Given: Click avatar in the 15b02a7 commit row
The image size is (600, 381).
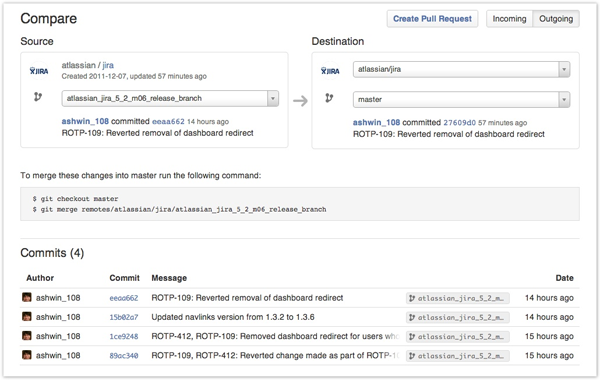Looking at the screenshot, I should tap(27, 316).
